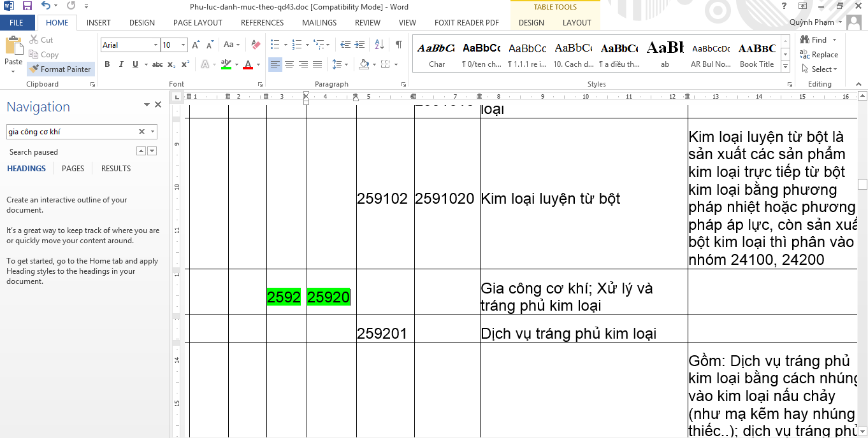This screenshot has height=438, width=868.
Task: Click the Save icon in the quick access toolbar
Action: click(27, 6)
